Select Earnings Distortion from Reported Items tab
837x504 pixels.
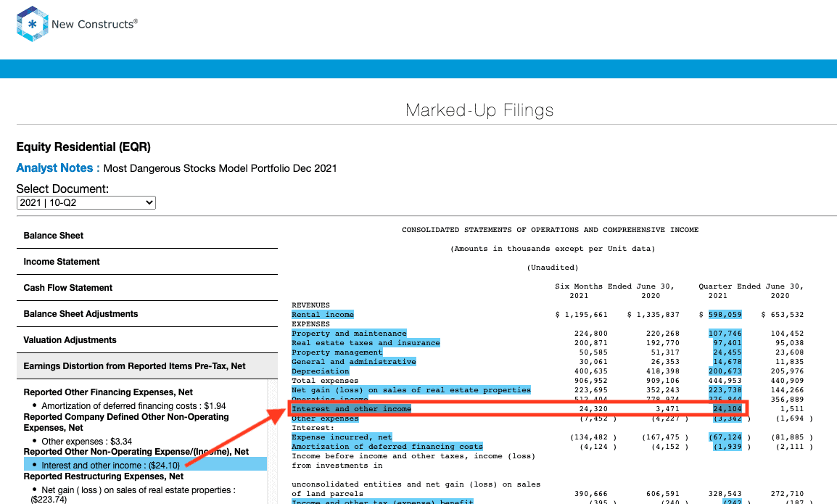coord(147,366)
